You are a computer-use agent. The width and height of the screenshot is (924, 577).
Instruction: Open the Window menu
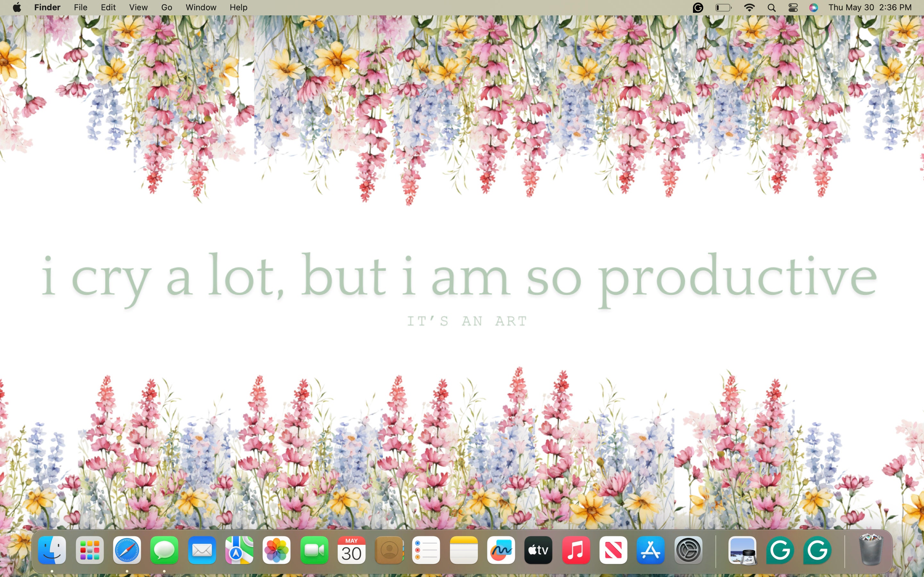tap(201, 7)
